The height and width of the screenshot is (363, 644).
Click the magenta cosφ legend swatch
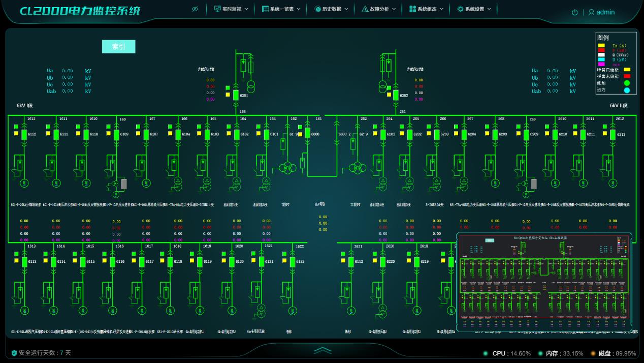[601, 64]
